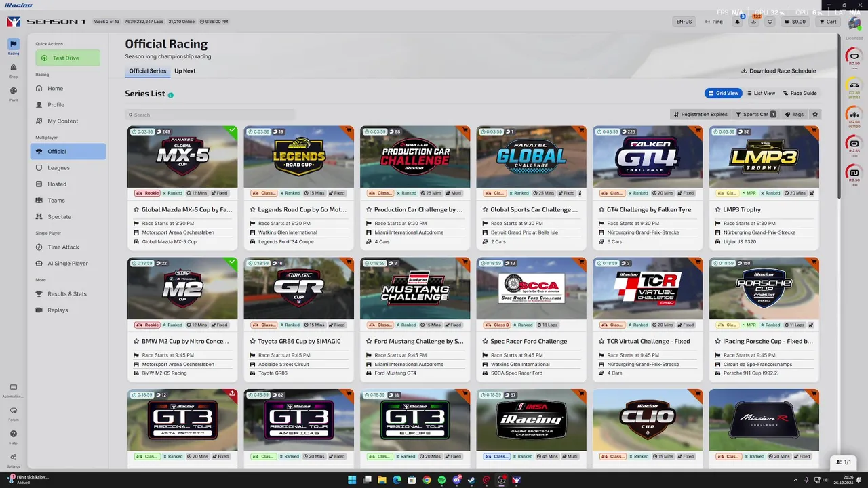Open the notifications bell icon
Viewport: 868px width, 488px height.
737,22
